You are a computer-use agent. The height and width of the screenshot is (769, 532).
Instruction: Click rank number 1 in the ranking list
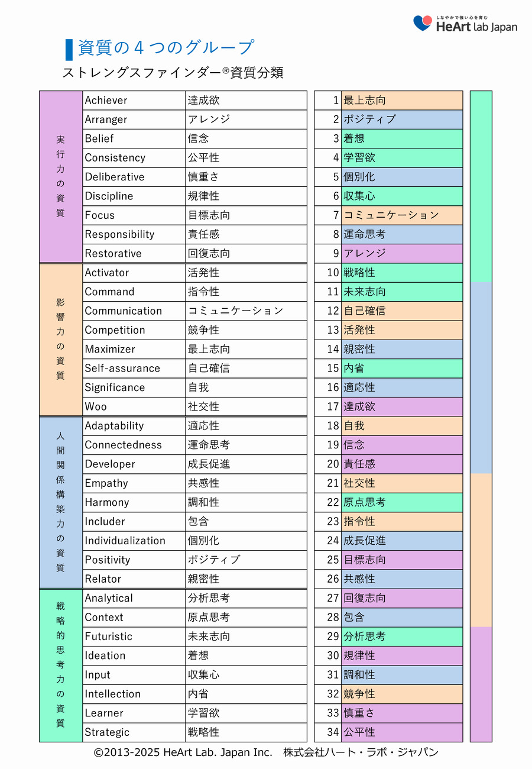(327, 101)
